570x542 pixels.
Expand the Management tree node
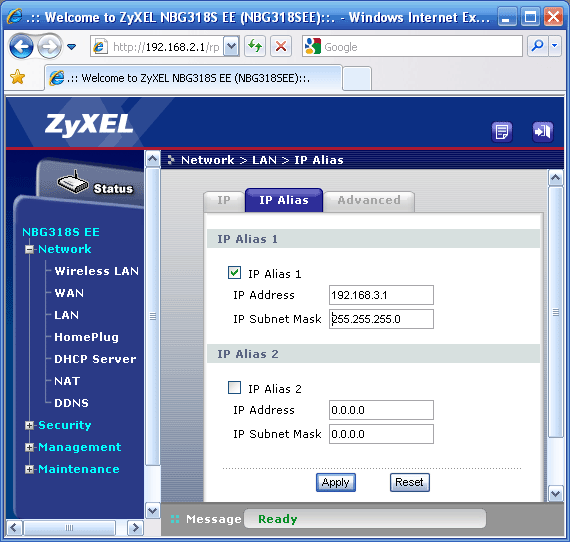pos(29,447)
